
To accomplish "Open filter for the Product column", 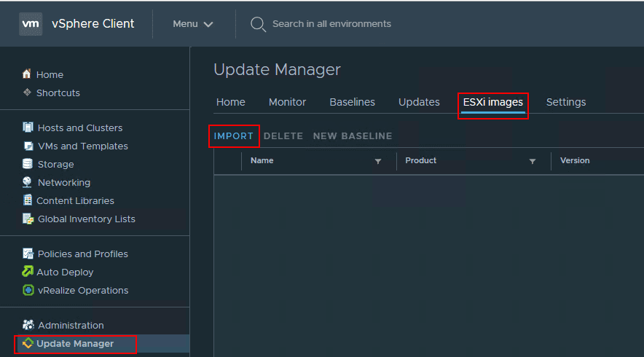I will (x=533, y=161).
